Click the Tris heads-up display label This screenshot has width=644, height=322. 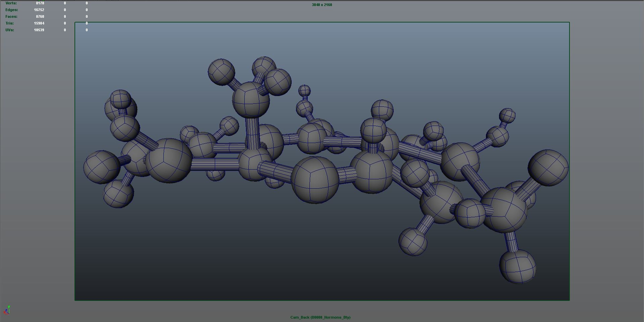[9, 23]
